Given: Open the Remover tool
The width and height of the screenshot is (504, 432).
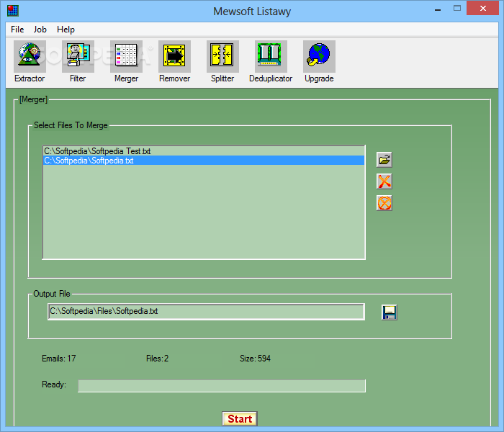Looking at the screenshot, I should (x=174, y=56).
